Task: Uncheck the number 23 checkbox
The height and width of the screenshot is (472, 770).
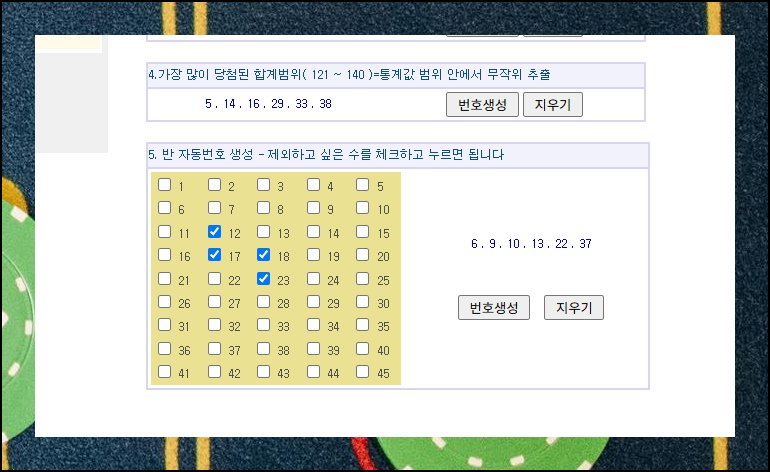Action: click(264, 278)
